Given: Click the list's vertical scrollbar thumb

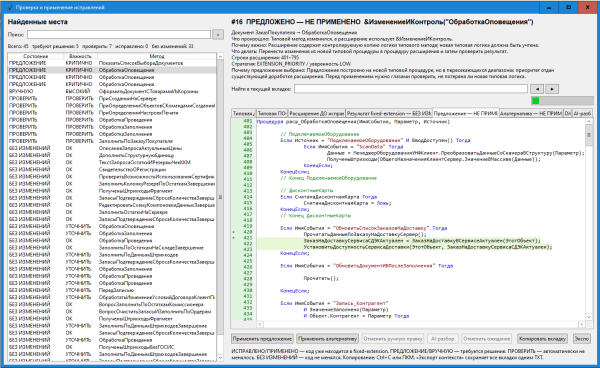Looking at the screenshot, I should [220, 197].
